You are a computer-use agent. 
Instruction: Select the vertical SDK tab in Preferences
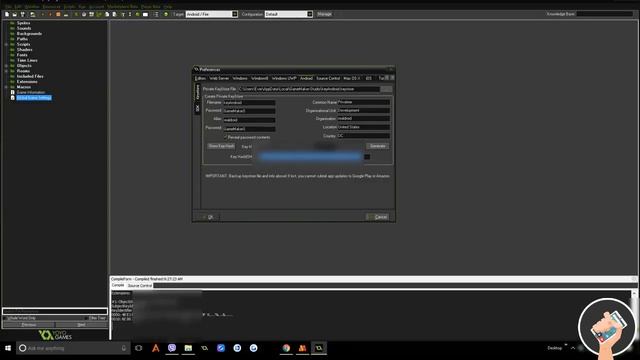click(198, 108)
